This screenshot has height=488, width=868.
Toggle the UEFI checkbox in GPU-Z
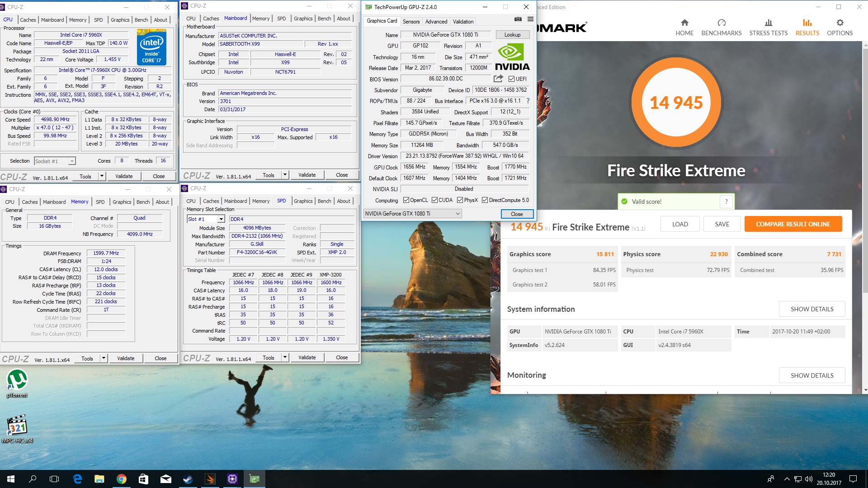[511, 79]
